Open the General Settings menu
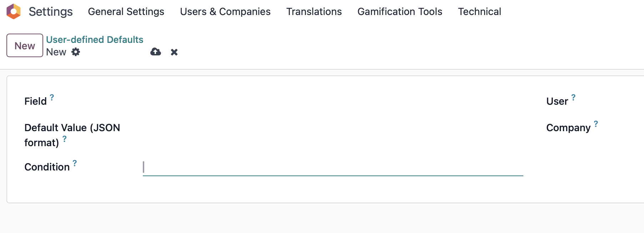This screenshot has height=233, width=644. click(126, 11)
